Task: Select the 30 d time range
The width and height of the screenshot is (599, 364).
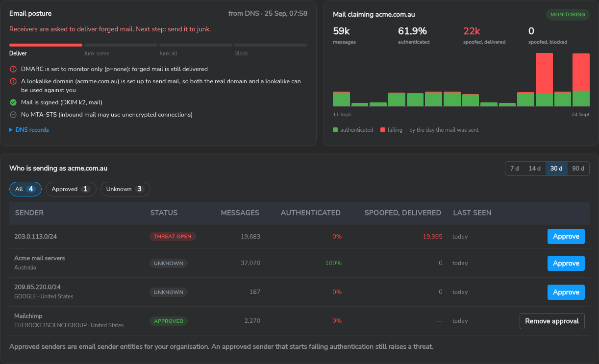Action: (556, 169)
